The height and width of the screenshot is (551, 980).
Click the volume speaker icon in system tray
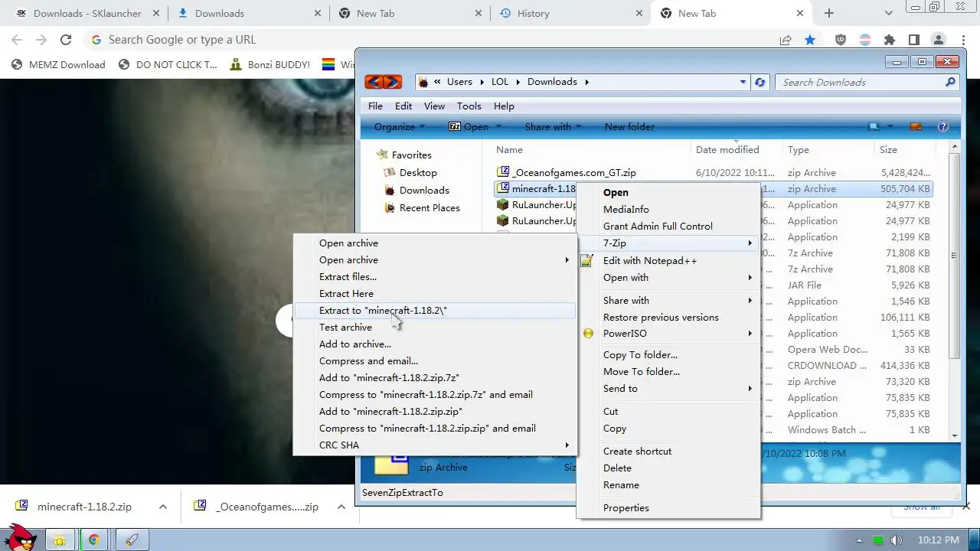[897, 540]
